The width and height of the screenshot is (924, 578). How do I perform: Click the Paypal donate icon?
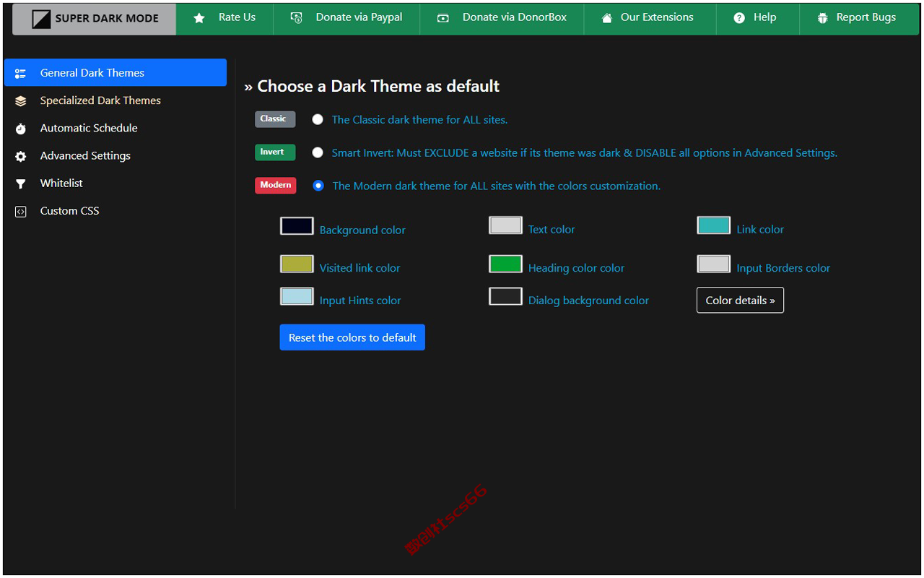(296, 17)
